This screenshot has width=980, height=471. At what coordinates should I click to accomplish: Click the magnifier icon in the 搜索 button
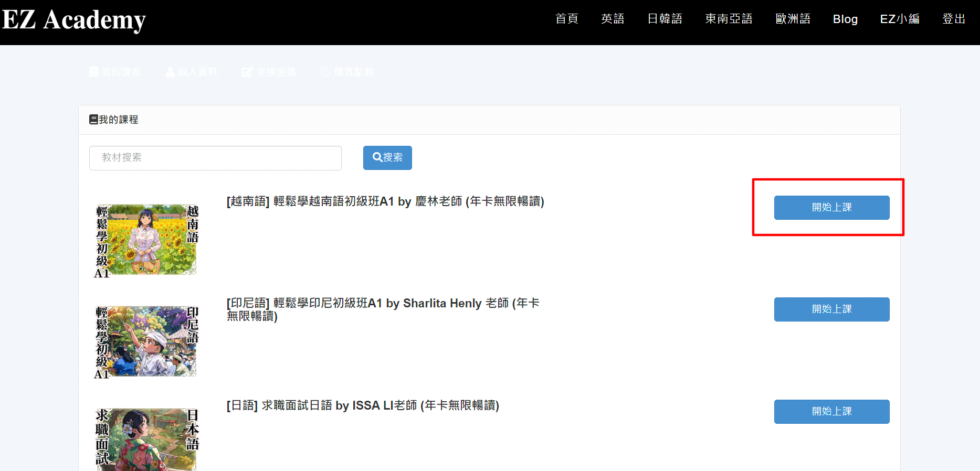[x=377, y=157]
